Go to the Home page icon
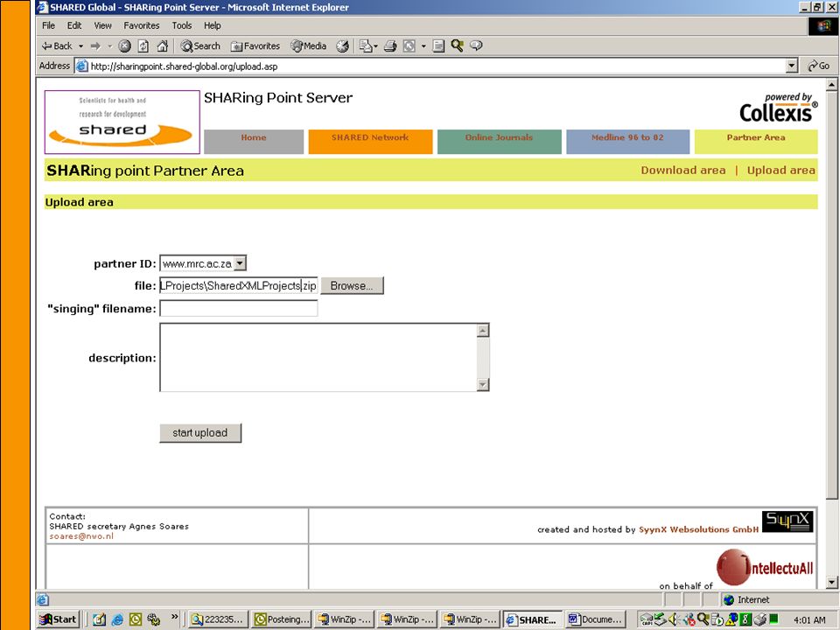Image resolution: width=840 pixels, height=630 pixels. (x=163, y=46)
